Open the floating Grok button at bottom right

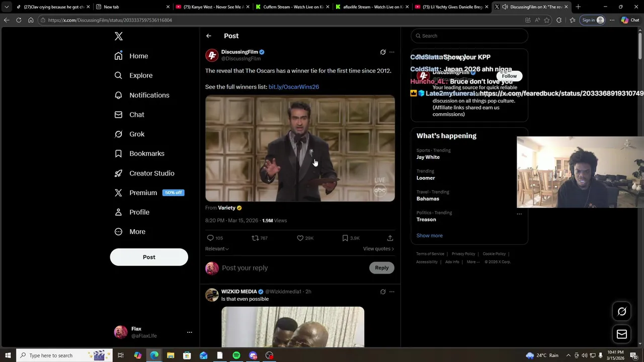(622, 311)
